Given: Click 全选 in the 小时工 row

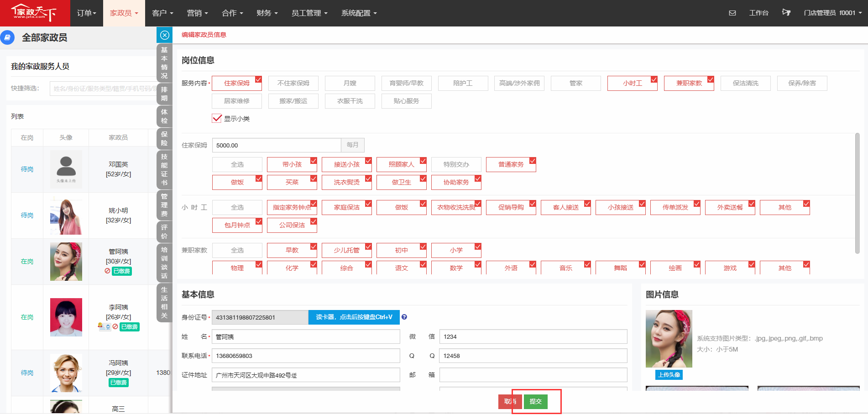Looking at the screenshot, I should pos(237,207).
